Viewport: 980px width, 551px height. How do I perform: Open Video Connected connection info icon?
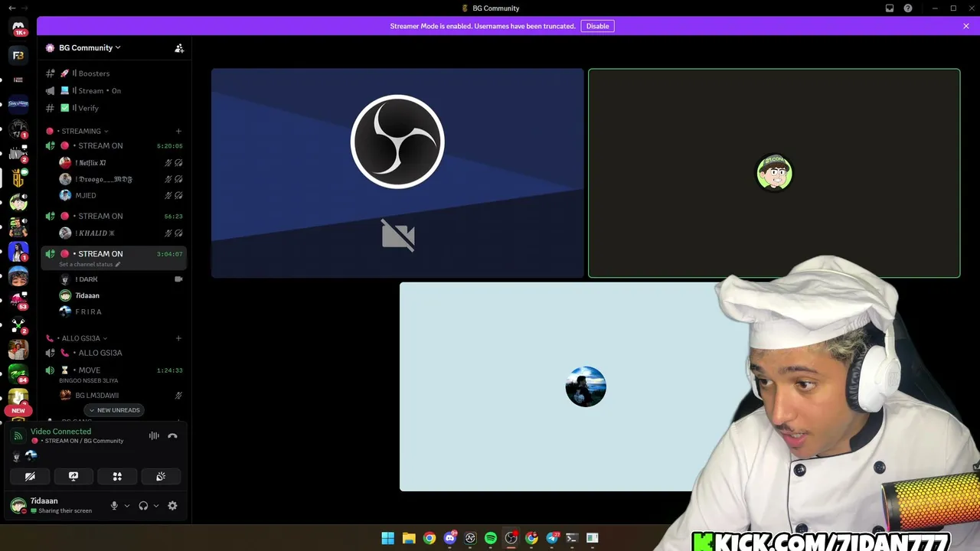coord(18,436)
